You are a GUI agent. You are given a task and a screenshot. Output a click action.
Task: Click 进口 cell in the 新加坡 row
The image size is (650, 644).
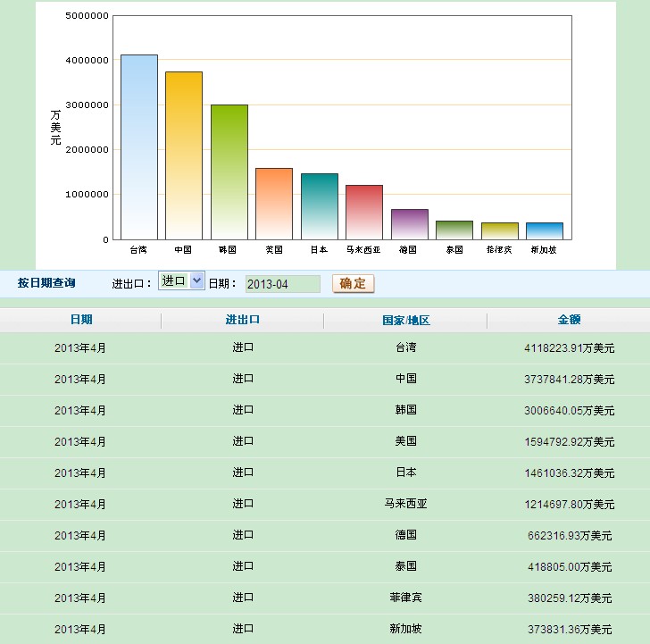point(243,629)
